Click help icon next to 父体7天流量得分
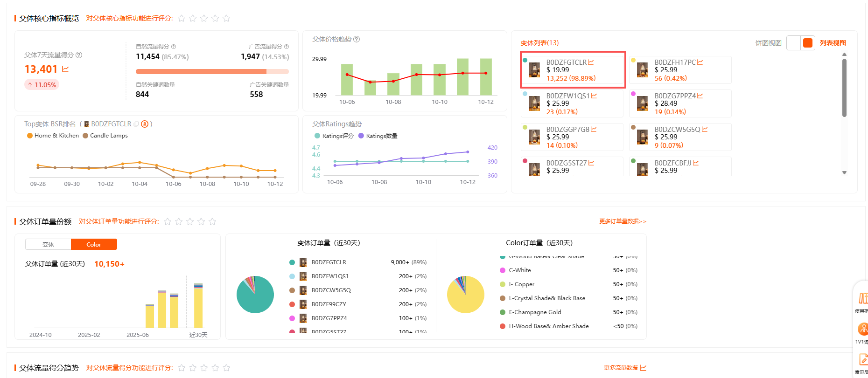This screenshot has width=868, height=378. tap(79, 55)
